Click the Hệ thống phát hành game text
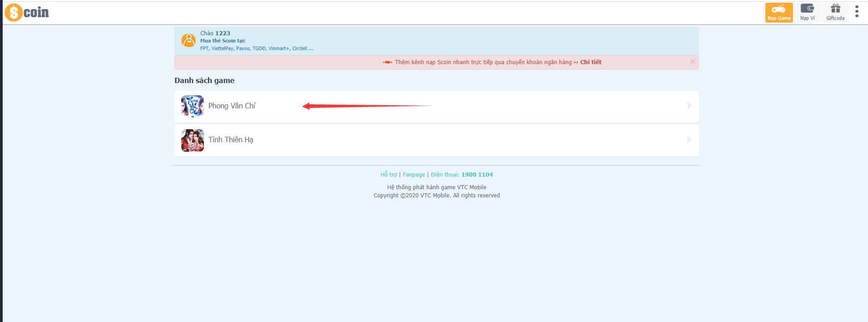The width and height of the screenshot is (868, 322). [437, 187]
